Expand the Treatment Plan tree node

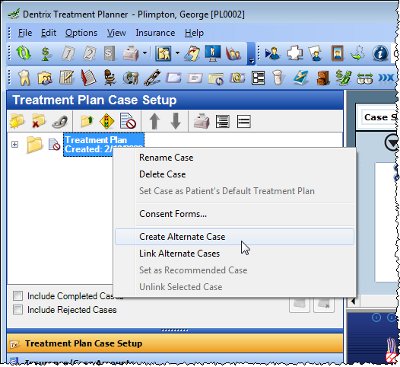[14, 144]
